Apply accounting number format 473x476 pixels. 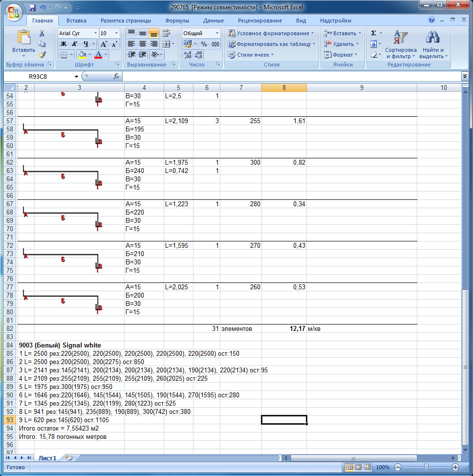(187, 44)
